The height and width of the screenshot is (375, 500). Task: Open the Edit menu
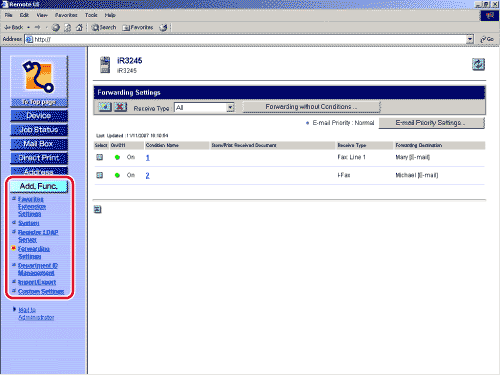pos(24,15)
